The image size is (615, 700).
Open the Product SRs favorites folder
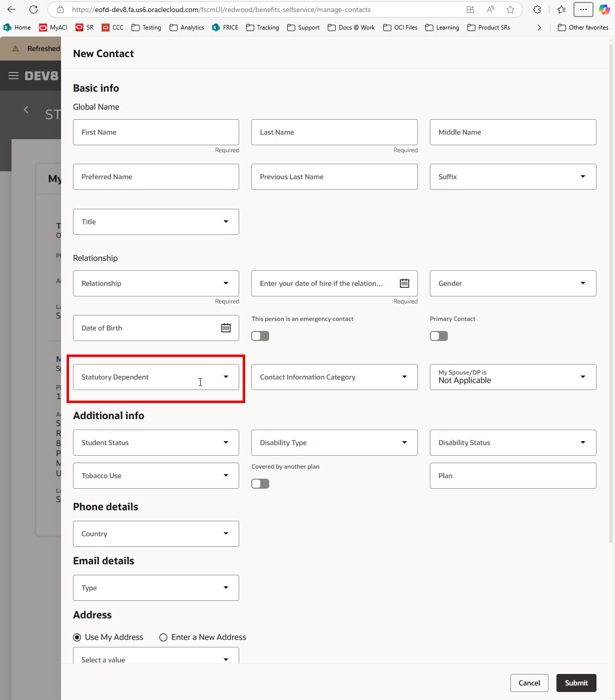489,28
